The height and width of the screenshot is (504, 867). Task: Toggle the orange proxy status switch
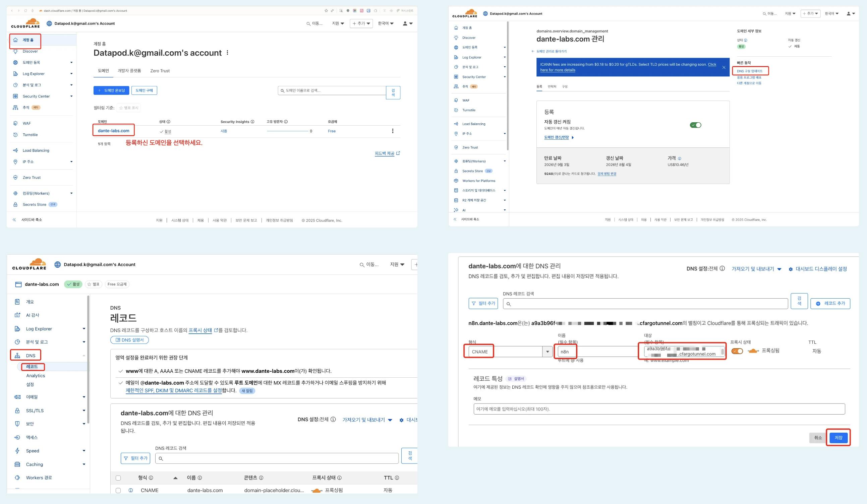coord(737,351)
